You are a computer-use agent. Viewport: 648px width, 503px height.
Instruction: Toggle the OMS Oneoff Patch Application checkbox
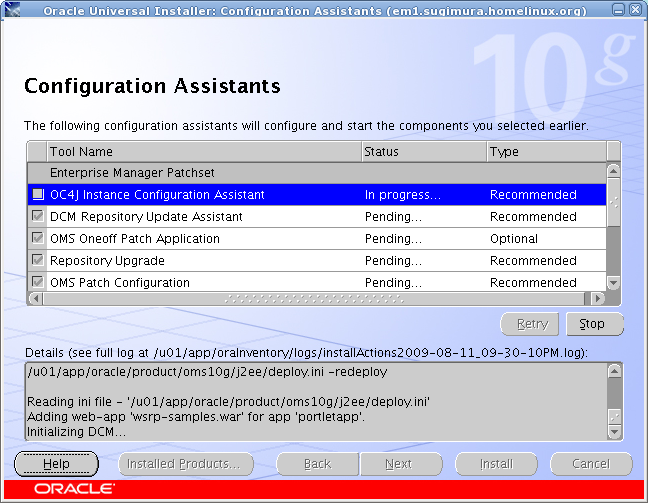point(38,238)
